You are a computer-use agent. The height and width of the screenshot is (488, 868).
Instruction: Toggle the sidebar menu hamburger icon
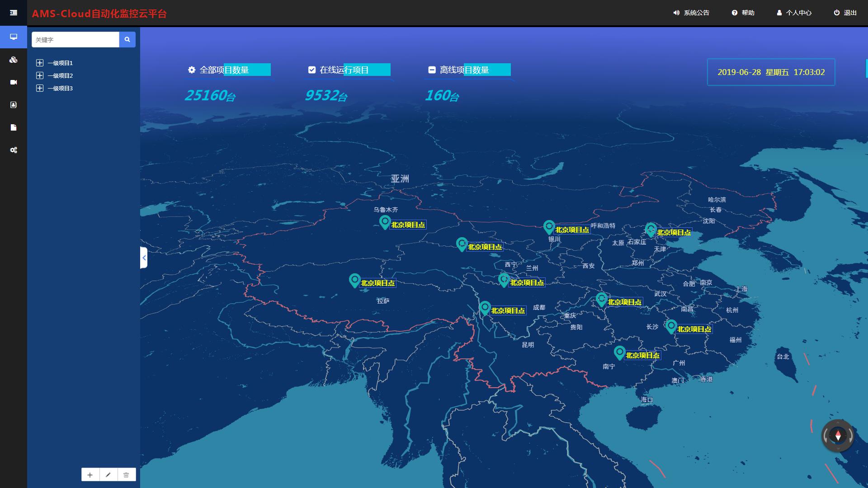point(14,13)
